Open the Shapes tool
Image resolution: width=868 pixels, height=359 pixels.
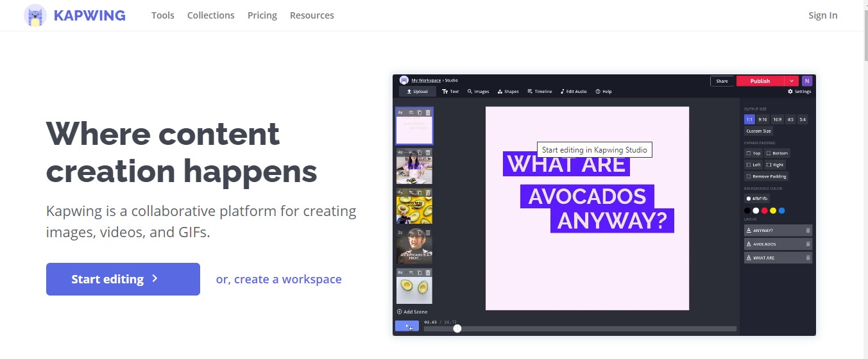coord(508,92)
